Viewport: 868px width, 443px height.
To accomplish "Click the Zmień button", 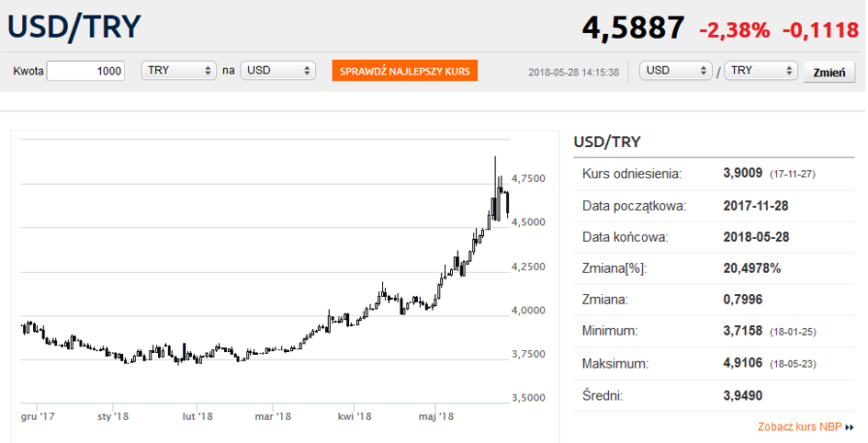I will [x=829, y=72].
